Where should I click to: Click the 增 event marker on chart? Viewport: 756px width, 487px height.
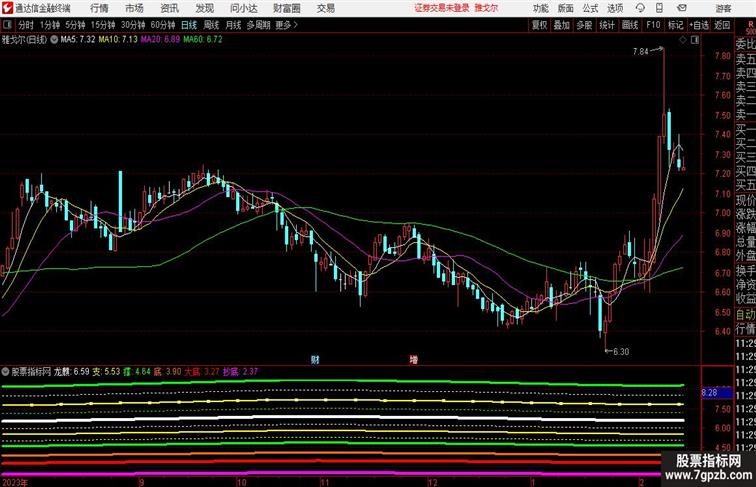click(413, 359)
